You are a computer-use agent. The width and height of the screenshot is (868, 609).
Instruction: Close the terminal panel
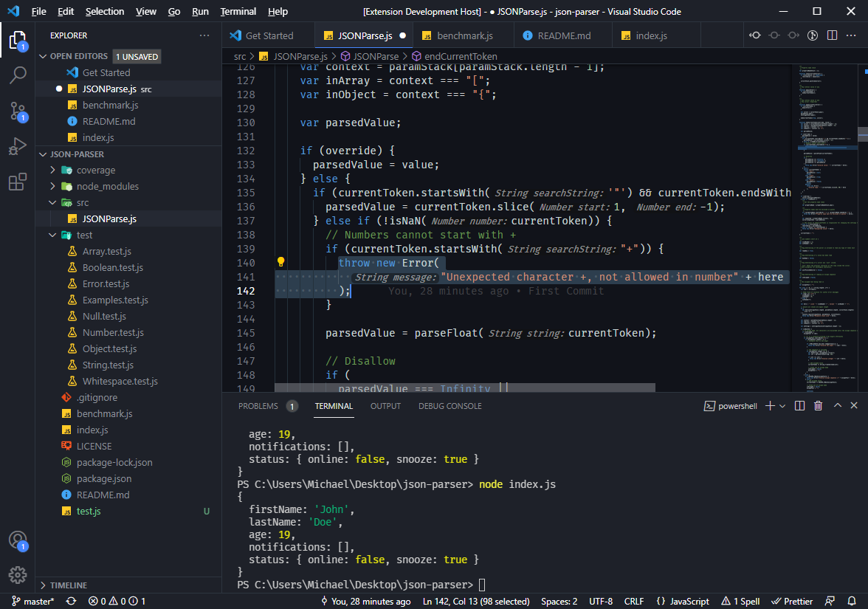853,405
